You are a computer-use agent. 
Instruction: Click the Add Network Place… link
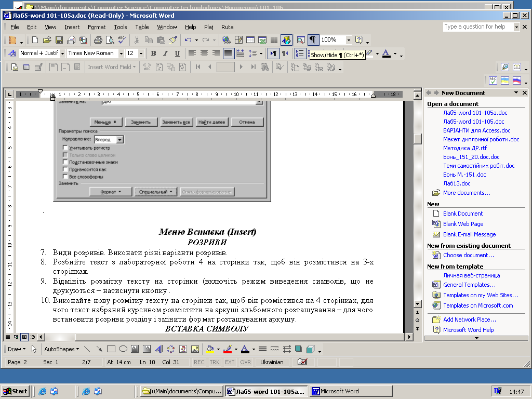coord(470,320)
